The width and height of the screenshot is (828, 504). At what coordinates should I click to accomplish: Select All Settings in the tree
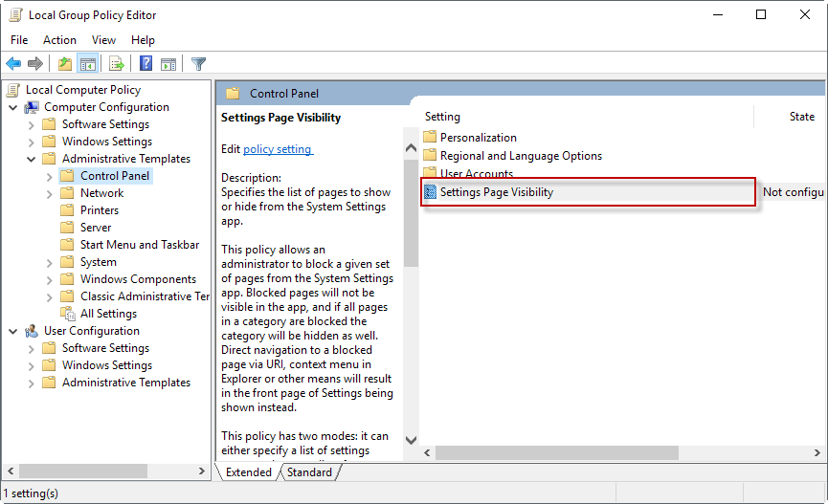tap(108, 314)
